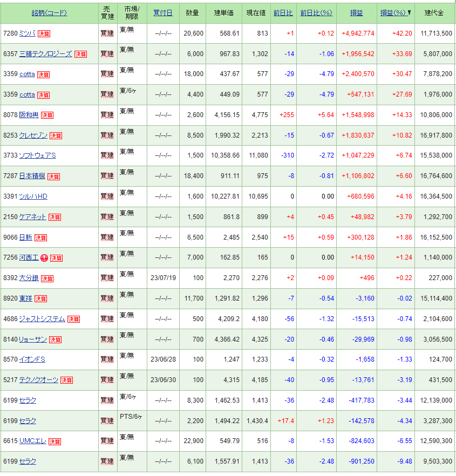Click the 数量 column header
This screenshot has height=476, width=456.
[x=192, y=13]
